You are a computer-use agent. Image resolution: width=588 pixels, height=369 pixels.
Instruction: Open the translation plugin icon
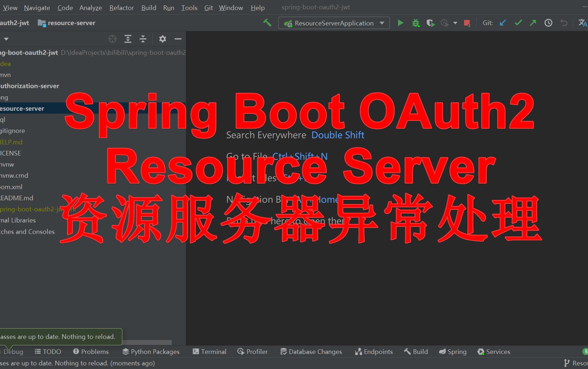[582, 23]
